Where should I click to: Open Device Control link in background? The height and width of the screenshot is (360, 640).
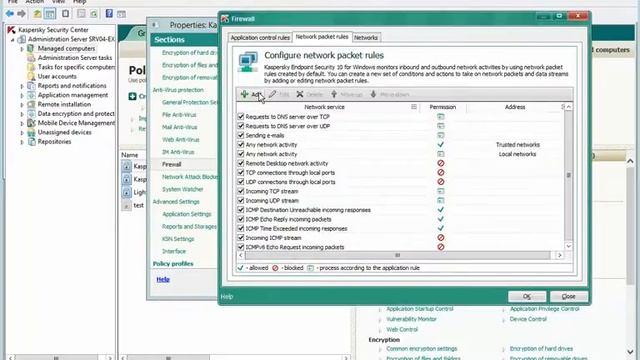pos(528,319)
